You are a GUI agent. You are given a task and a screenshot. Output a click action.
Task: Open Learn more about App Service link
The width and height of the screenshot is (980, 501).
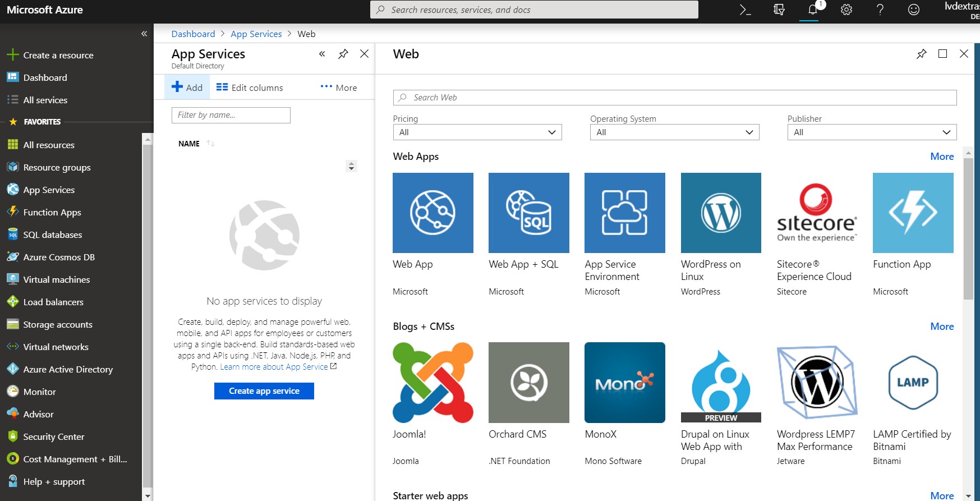[274, 367]
